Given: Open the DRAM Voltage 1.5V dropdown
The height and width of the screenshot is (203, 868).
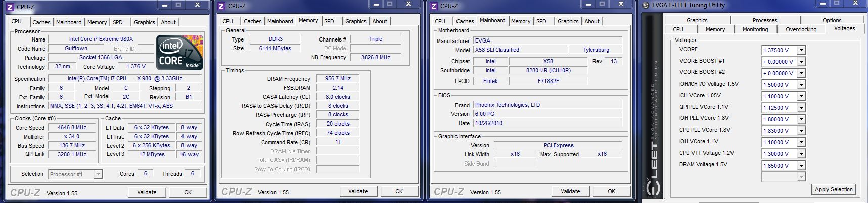Looking at the screenshot, I should pos(801,166).
